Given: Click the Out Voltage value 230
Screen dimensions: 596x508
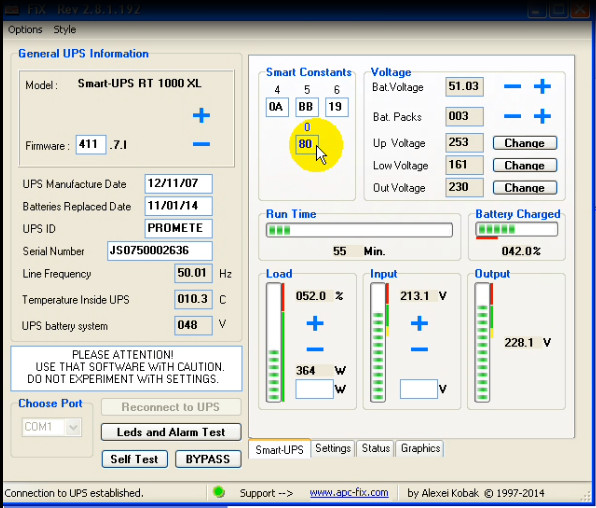Looking at the screenshot, I should [464, 187].
